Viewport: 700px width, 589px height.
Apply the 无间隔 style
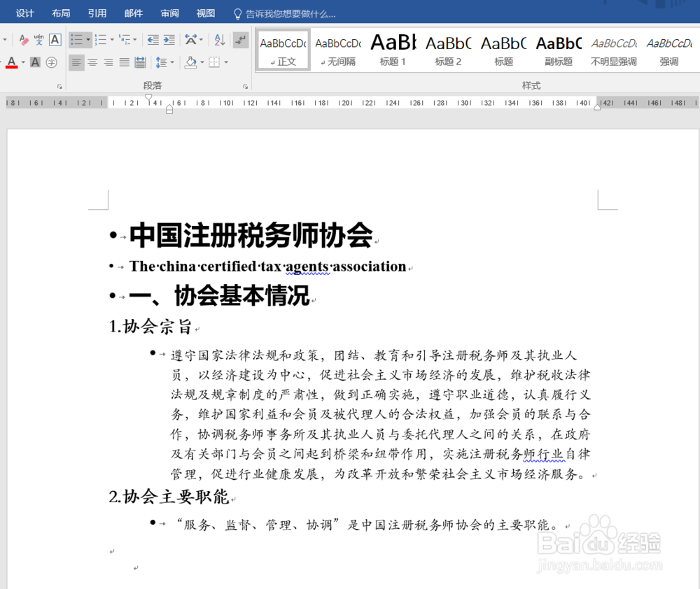point(338,50)
